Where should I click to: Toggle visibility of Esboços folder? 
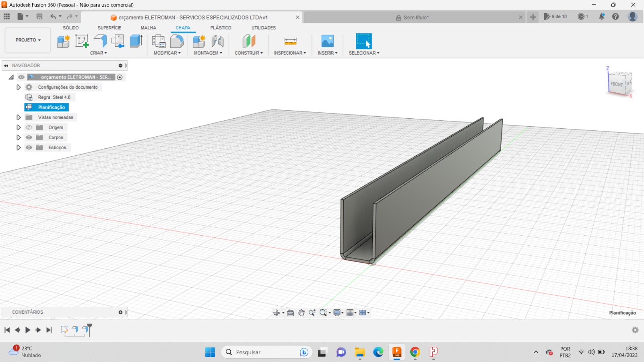[x=29, y=148]
